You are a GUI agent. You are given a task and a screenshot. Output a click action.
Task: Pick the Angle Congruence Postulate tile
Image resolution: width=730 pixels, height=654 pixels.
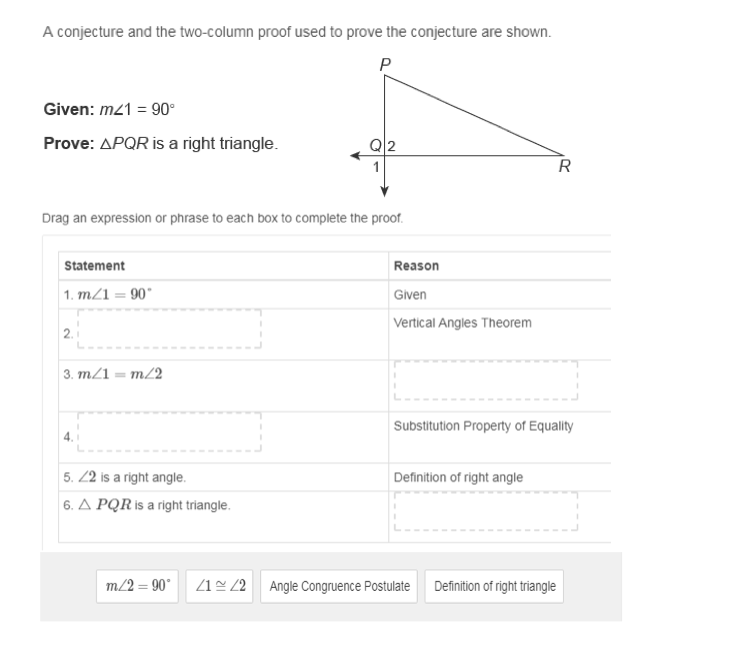(340, 586)
